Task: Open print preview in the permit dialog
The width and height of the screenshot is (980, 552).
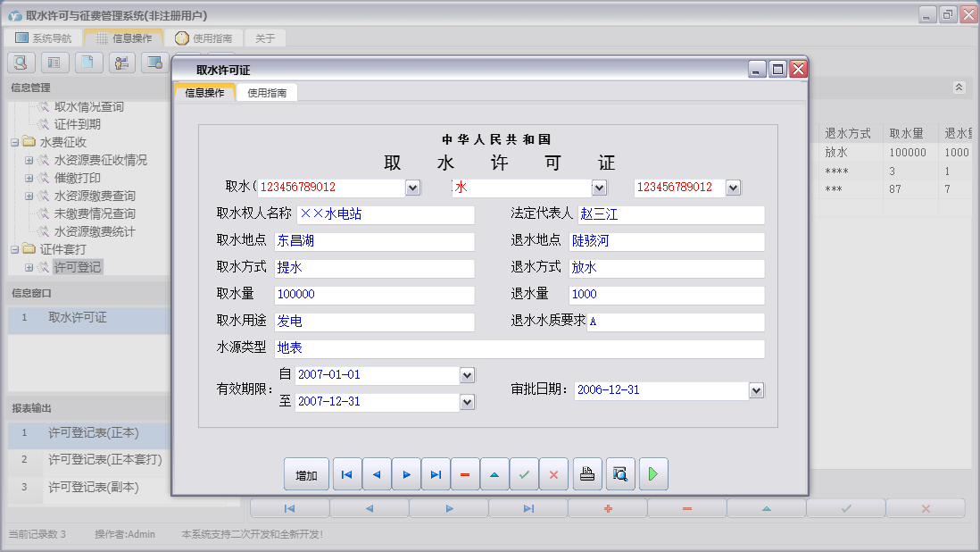Action: 619,473
